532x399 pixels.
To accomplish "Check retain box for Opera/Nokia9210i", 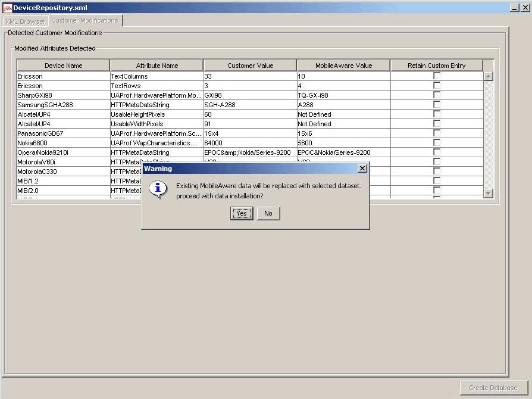I will (x=437, y=152).
